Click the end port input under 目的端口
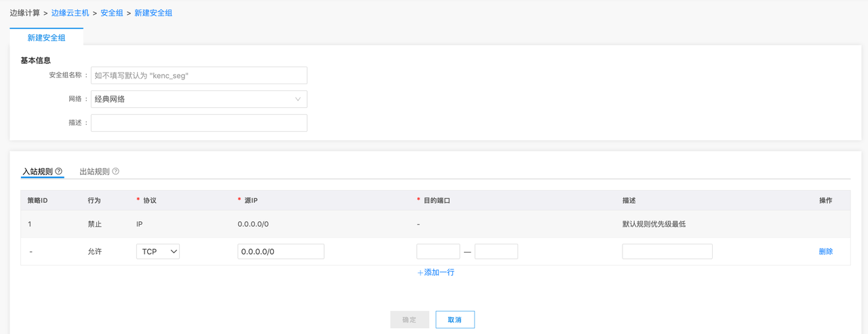Viewport: 868px width, 334px height. (x=496, y=251)
